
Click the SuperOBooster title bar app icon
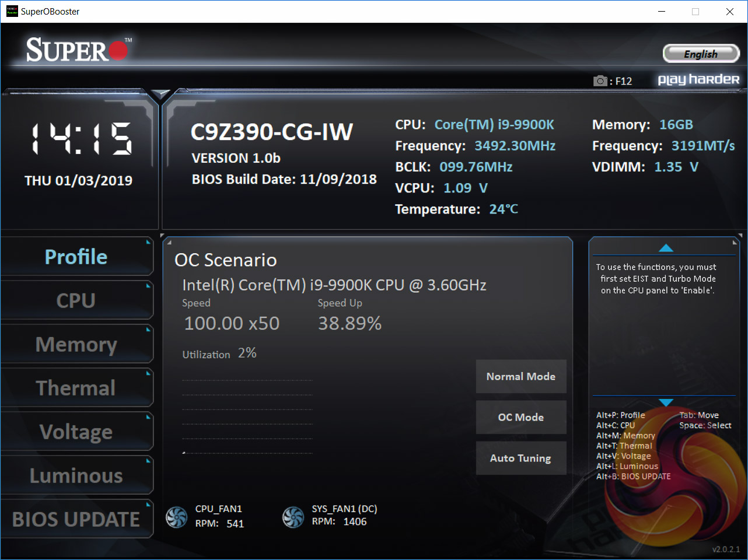pyautogui.click(x=12, y=11)
